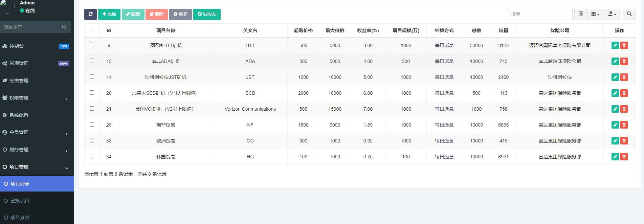Click the table 搜索 search input field
The height and width of the screenshot is (224, 644).
[x=539, y=14]
